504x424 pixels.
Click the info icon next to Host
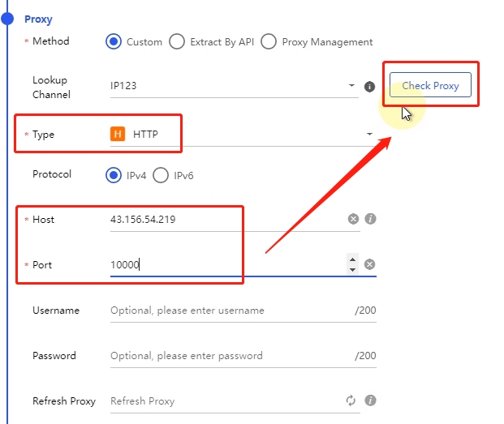370,219
